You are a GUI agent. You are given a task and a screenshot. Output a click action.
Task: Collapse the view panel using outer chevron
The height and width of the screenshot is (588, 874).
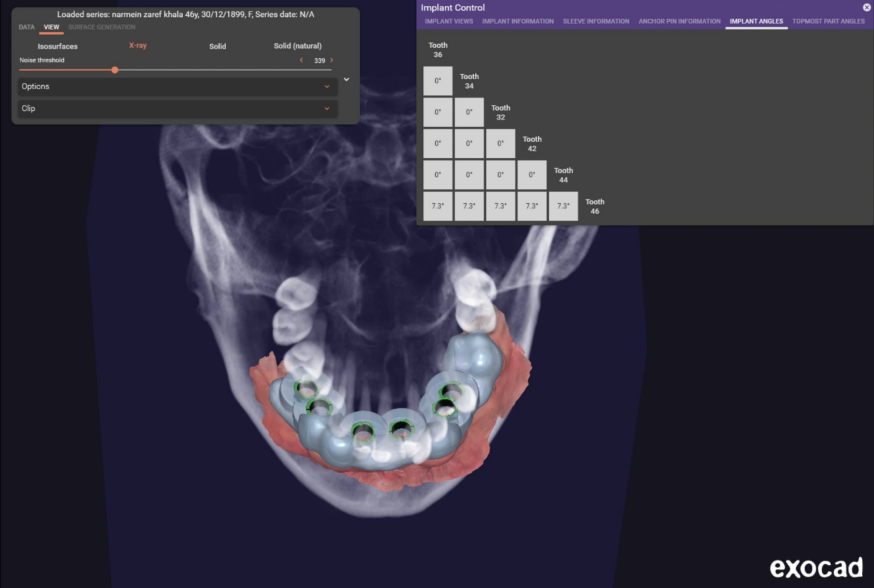coord(346,79)
